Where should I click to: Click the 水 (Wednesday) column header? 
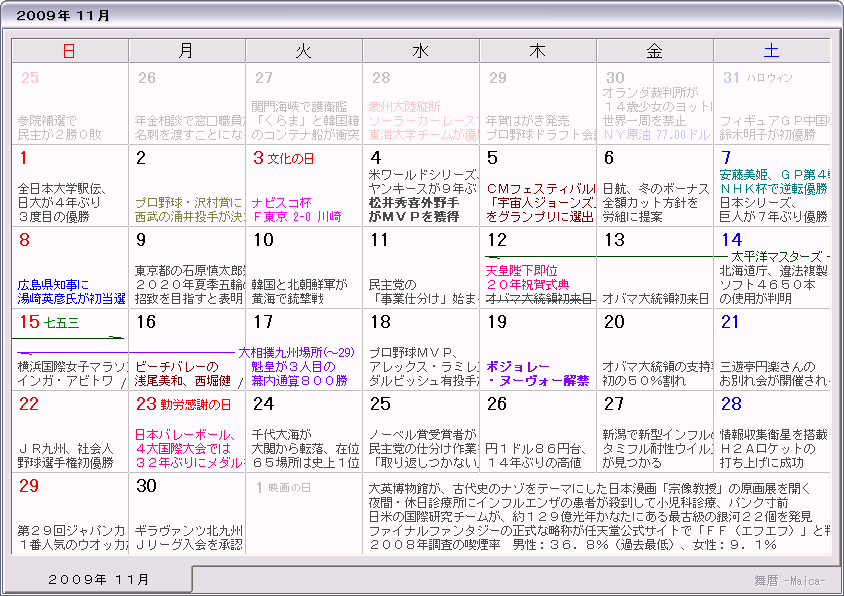420,51
